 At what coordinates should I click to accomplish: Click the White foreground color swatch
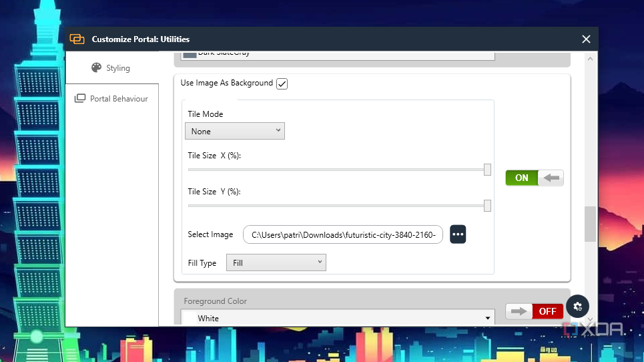click(x=191, y=319)
